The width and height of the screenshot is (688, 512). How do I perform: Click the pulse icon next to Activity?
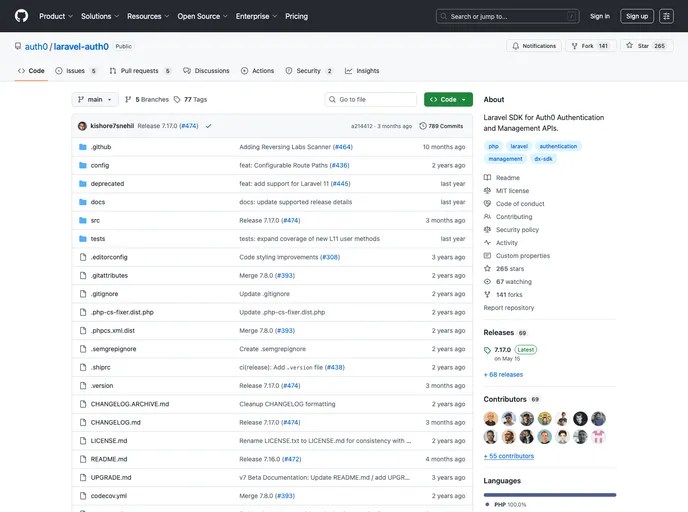tap(487, 243)
